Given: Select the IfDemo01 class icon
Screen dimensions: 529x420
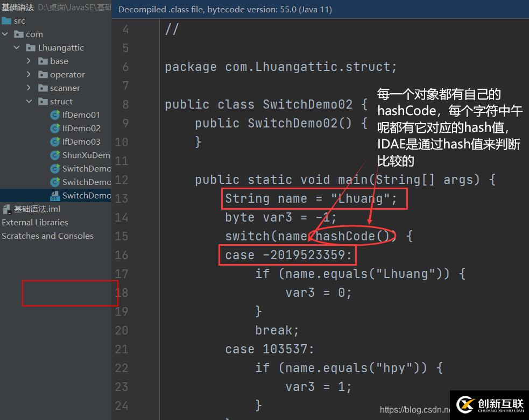Looking at the screenshot, I should (x=55, y=115).
